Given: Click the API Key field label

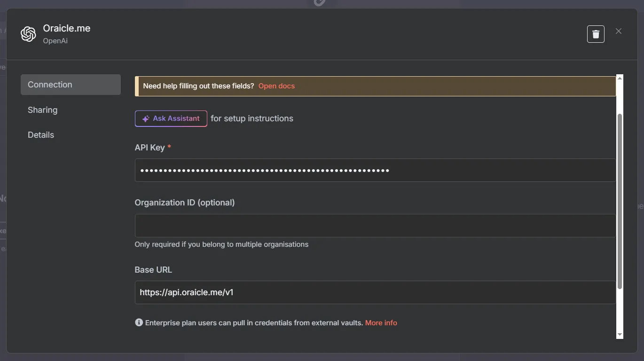Looking at the screenshot, I should click(x=149, y=148).
